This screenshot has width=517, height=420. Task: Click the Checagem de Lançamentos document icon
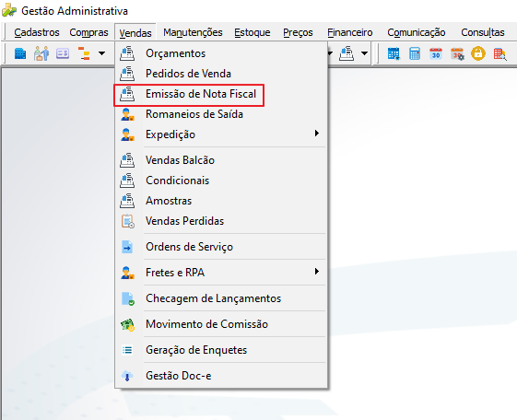[x=127, y=298]
